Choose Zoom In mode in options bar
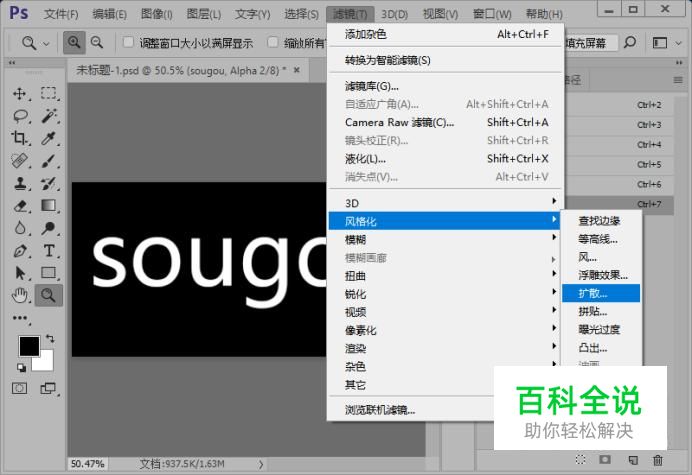The image size is (692, 475). 74,42
